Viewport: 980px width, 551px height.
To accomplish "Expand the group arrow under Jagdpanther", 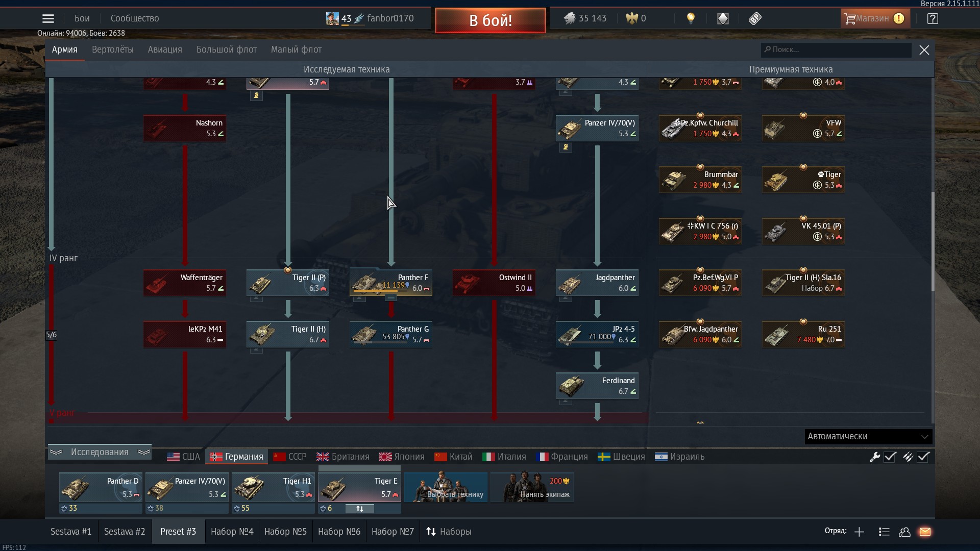I will 566,298.
